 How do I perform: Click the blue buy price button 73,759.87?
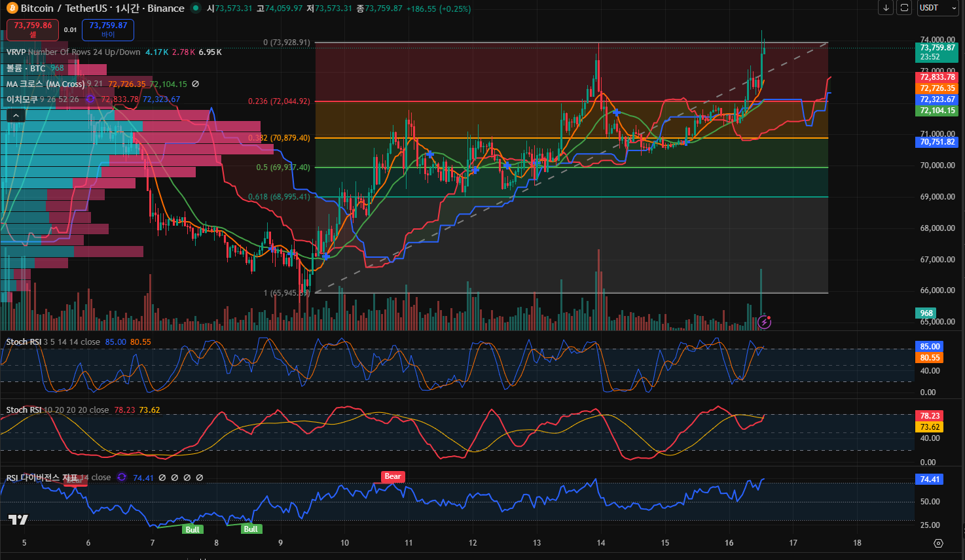click(x=108, y=29)
